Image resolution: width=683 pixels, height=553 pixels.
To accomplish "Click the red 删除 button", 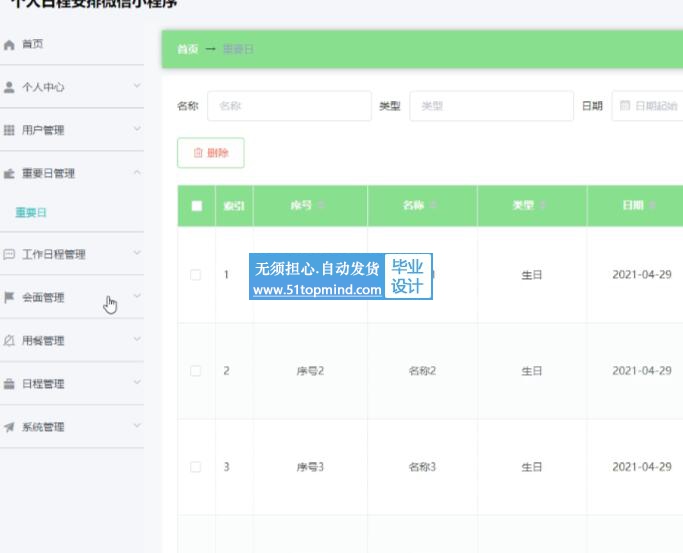I will tap(211, 153).
